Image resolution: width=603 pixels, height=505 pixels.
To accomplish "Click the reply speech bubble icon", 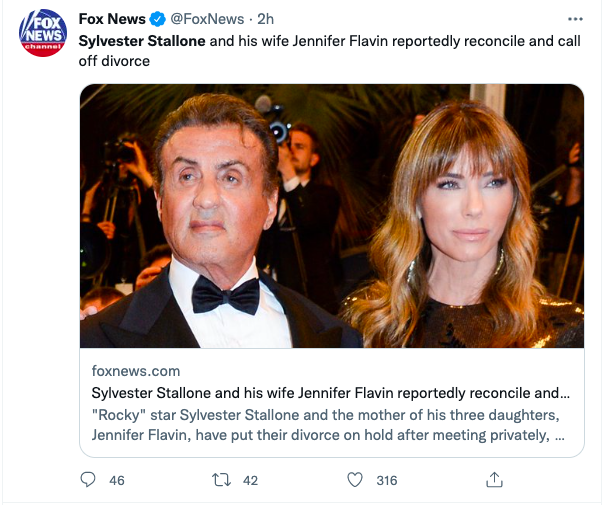I will (88, 480).
